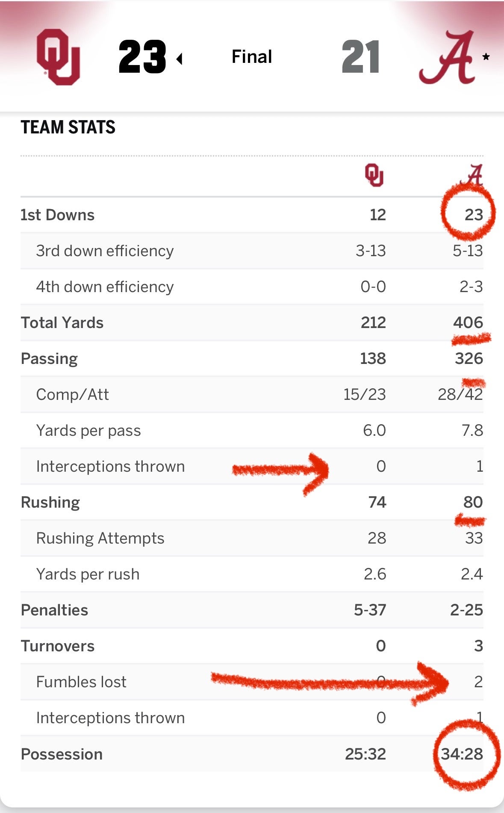Viewport: 504px width, 813px height.
Task: Select Oklahoma's final score of 23
Action: click(142, 57)
